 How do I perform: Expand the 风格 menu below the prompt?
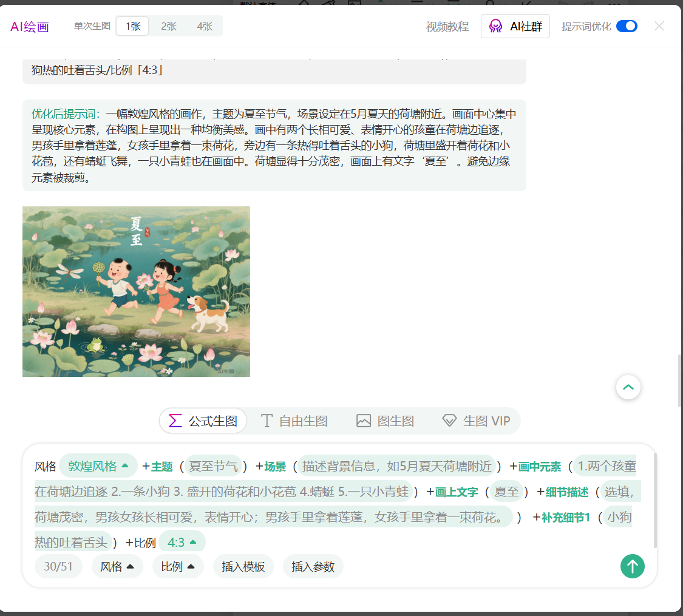tap(117, 567)
